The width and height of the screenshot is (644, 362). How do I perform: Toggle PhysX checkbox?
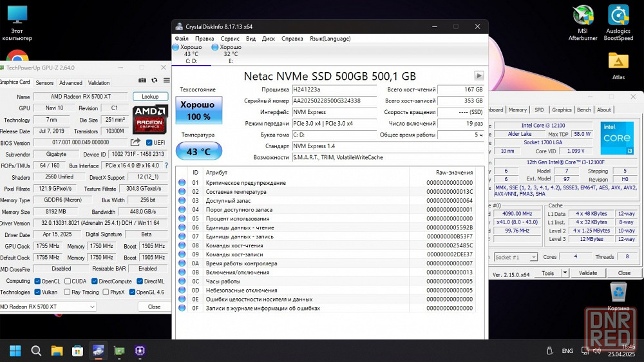tap(106, 292)
